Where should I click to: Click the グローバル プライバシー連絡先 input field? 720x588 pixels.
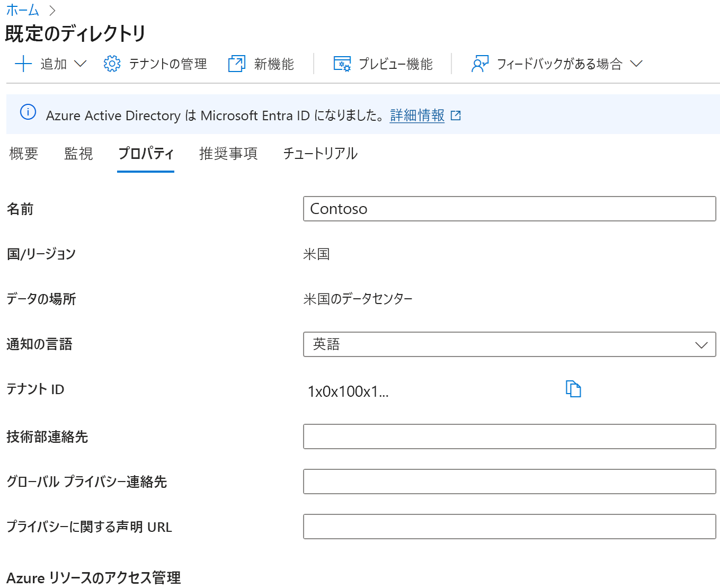pyautogui.click(x=509, y=482)
